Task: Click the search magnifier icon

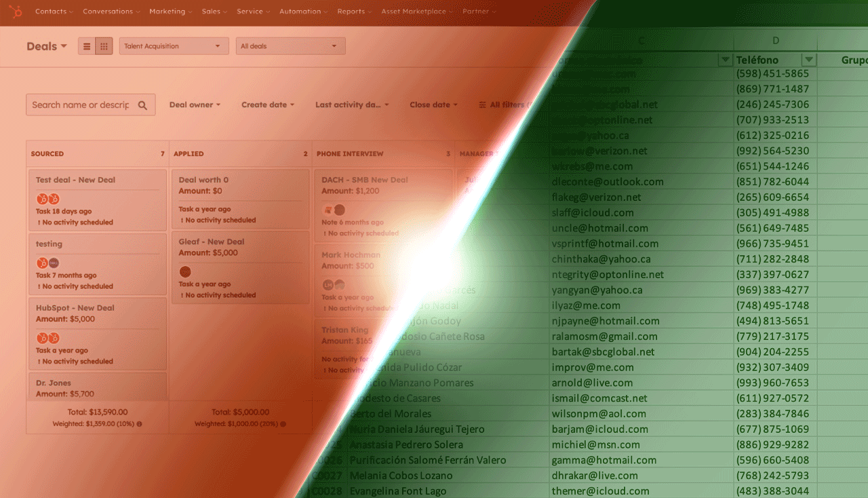Action: coord(142,105)
